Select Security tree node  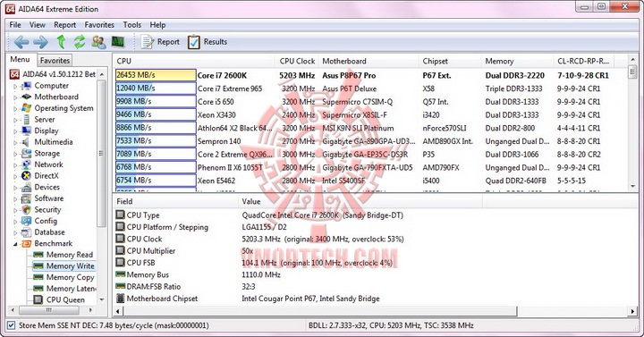coord(47,210)
